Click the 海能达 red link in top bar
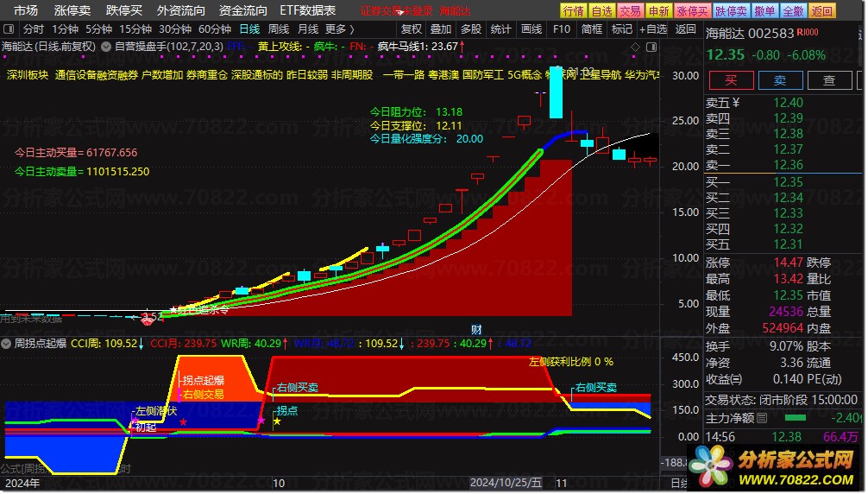Screen dimensions: 868x494 (455, 10)
